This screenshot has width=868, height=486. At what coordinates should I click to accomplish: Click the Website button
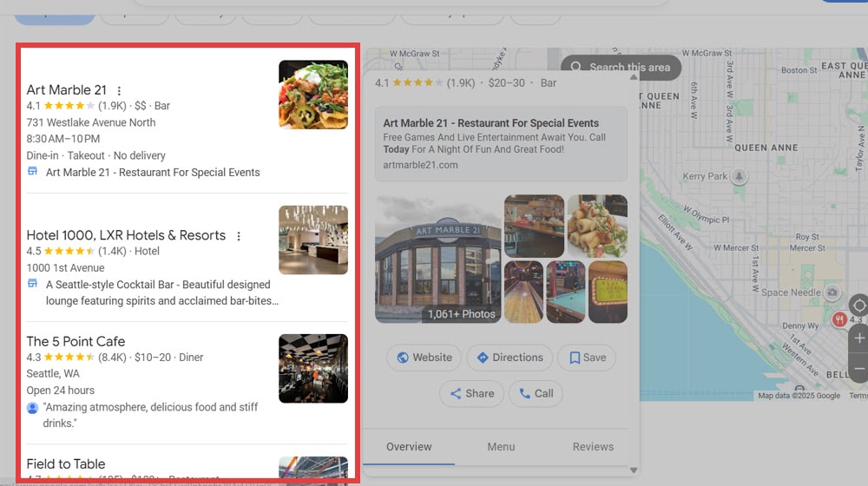pos(424,358)
